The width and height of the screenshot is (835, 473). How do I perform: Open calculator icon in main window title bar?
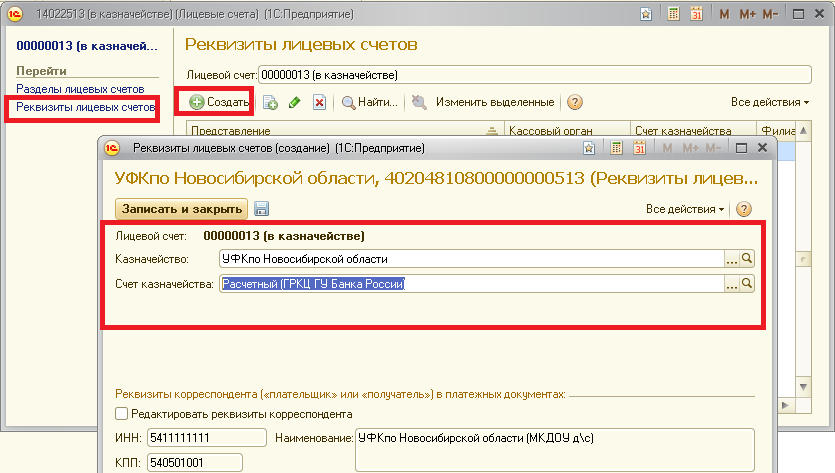pyautogui.click(x=674, y=14)
